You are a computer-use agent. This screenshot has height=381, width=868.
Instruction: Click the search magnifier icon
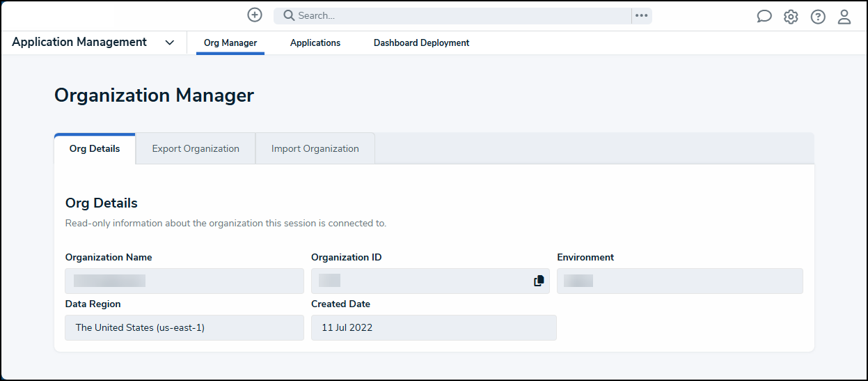289,15
